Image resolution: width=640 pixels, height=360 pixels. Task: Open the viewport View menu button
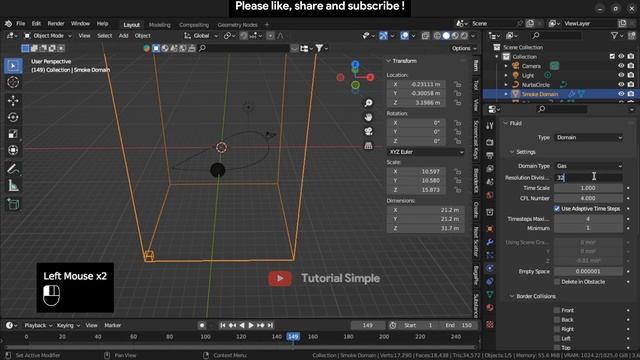[84, 36]
